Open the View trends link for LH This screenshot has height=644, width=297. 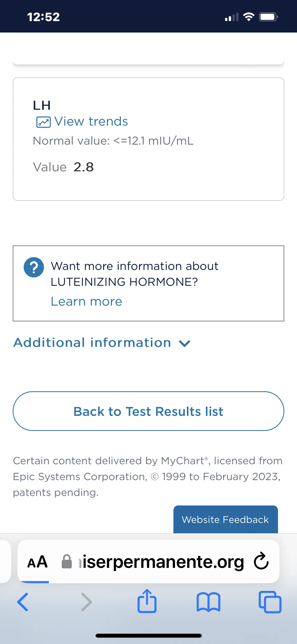coord(91,122)
